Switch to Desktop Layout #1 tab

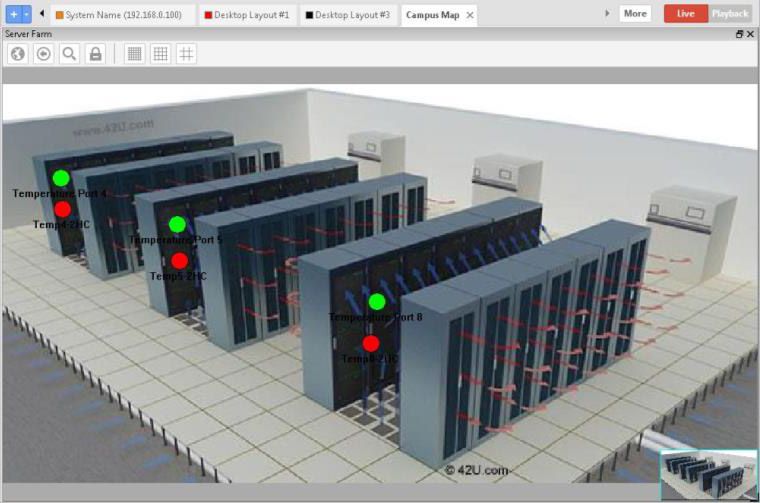[247, 15]
